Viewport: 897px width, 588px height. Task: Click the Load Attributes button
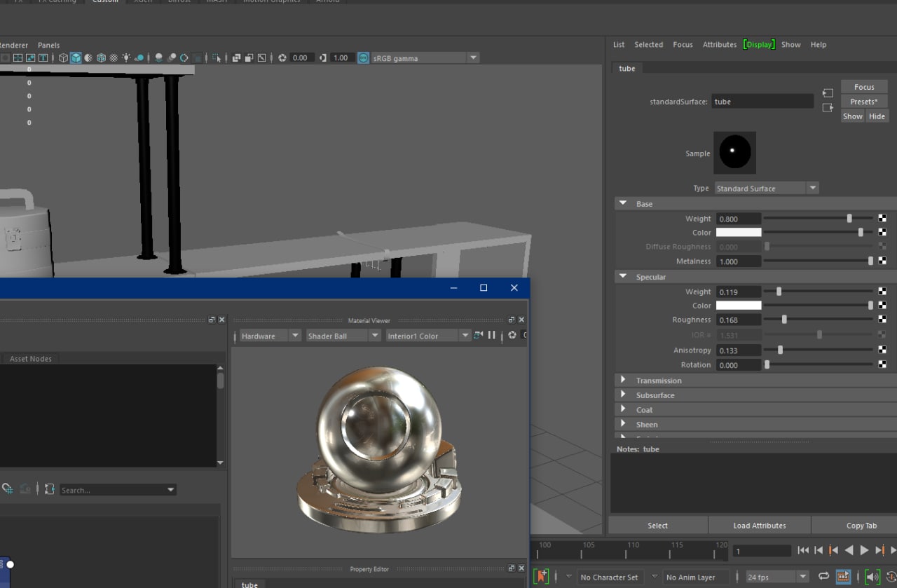point(760,525)
